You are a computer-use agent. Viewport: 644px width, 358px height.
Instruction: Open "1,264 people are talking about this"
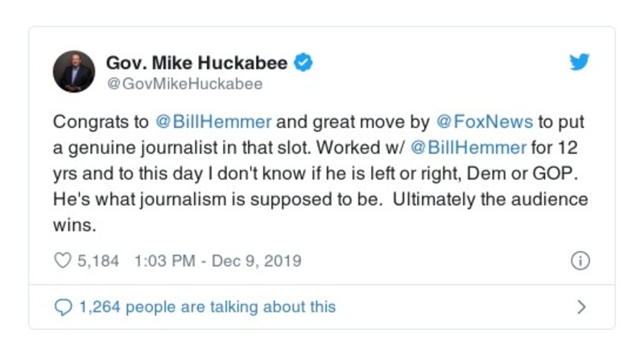tap(206, 307)
